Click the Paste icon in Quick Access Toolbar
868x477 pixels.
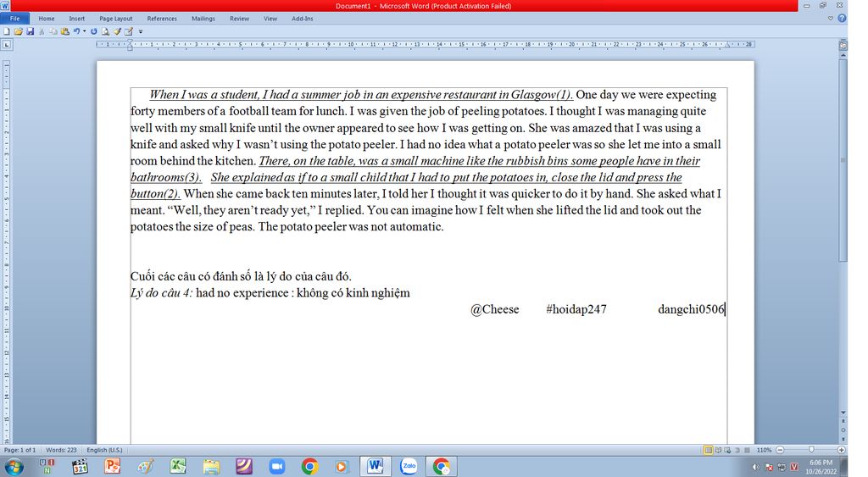point(64,31)
